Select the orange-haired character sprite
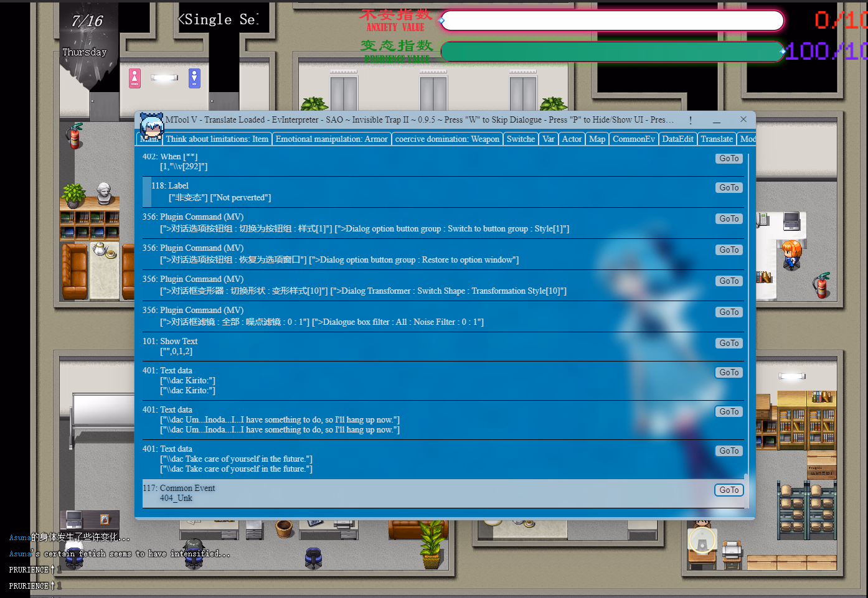This screenshot has height=598, width=868. (791, 255)
